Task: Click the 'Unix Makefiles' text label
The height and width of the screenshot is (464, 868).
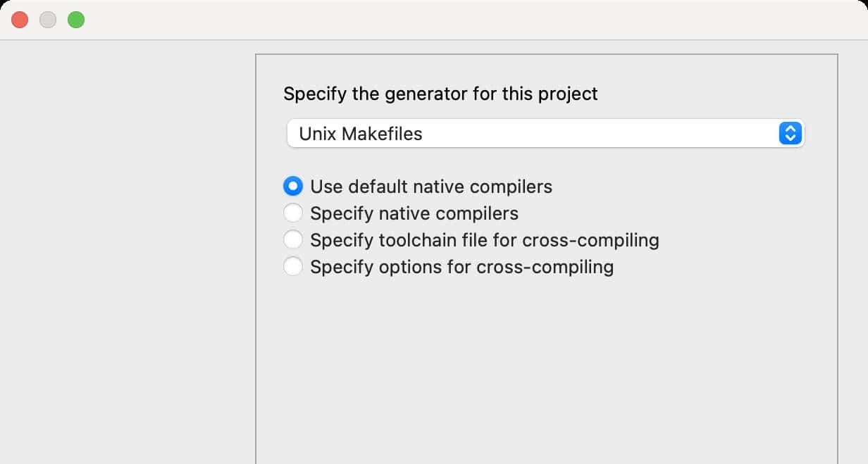Action: 361,134
